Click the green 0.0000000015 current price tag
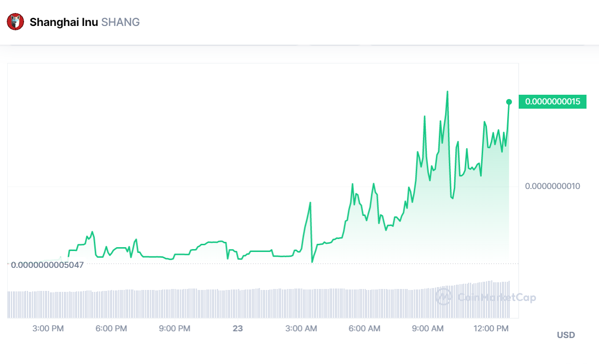Image resolution: width=599 pixels, height=364 pixels. pyautogui.click(x=552, y=101)
